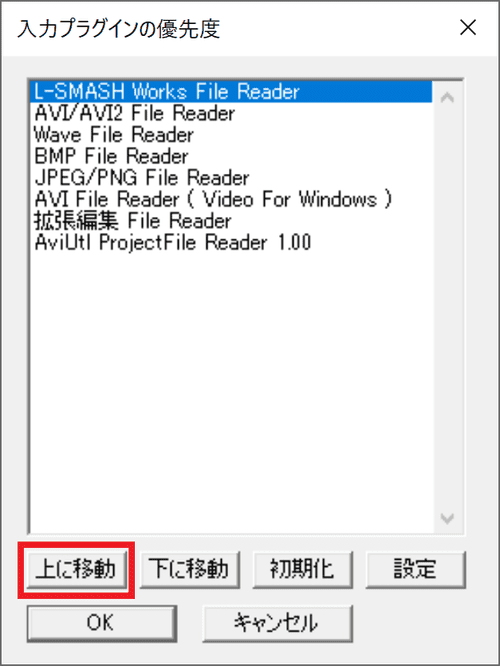
Task: Select AVI File Reader (Video For Windows)
Action: 232,200
